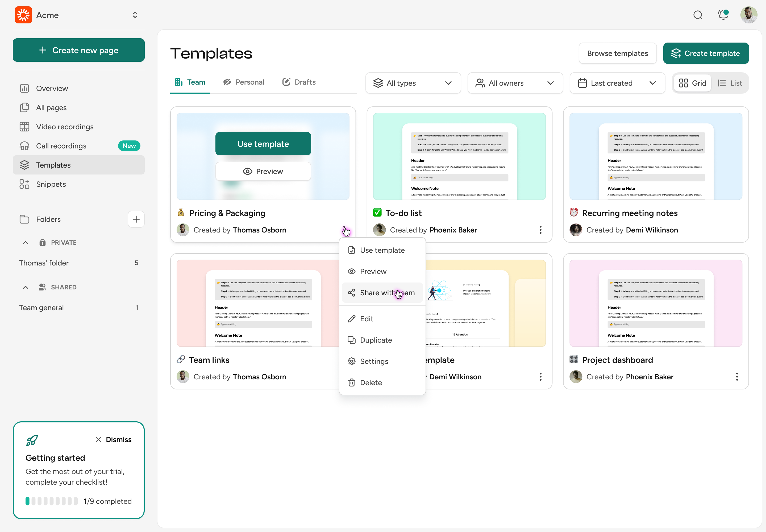Click Phoenix Baker avatar on To-do list card
Screen dimensions: 766x532
point(379,230)
